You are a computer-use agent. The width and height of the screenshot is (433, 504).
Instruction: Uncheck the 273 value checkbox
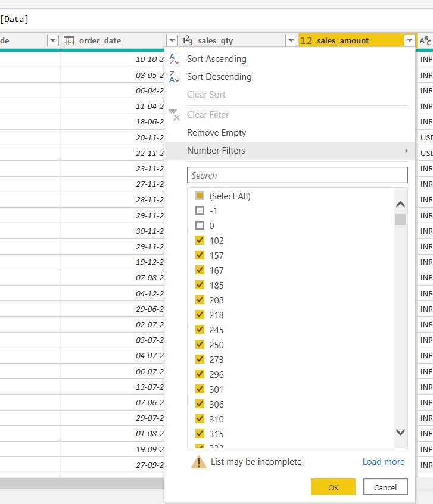tap(200, 359)
